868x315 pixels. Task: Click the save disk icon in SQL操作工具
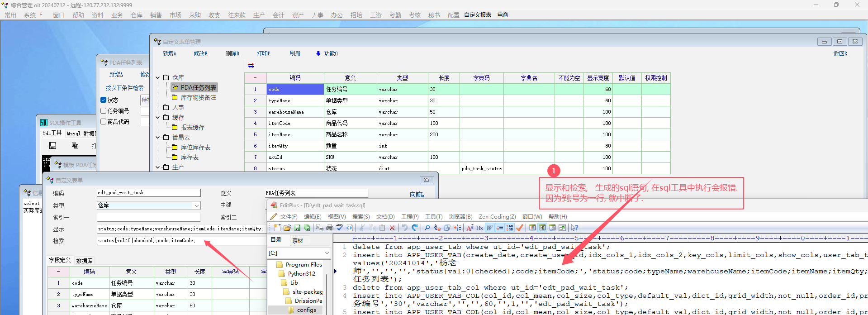click(x=53, y=146)
